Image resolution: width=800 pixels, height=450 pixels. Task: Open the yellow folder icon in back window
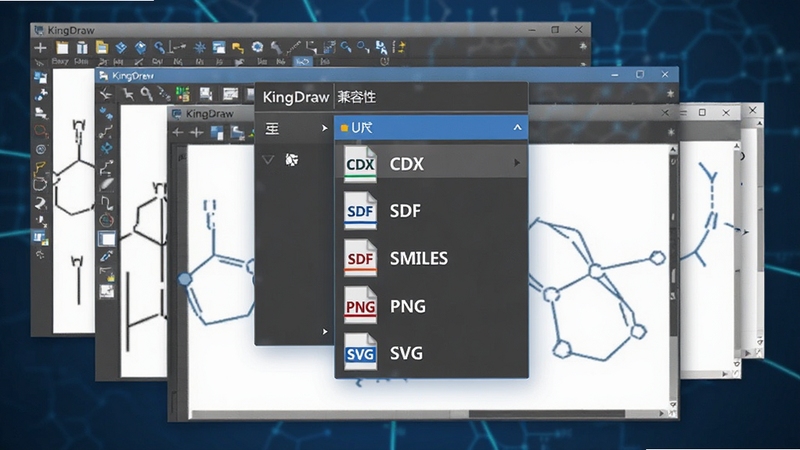click(102, 47)
